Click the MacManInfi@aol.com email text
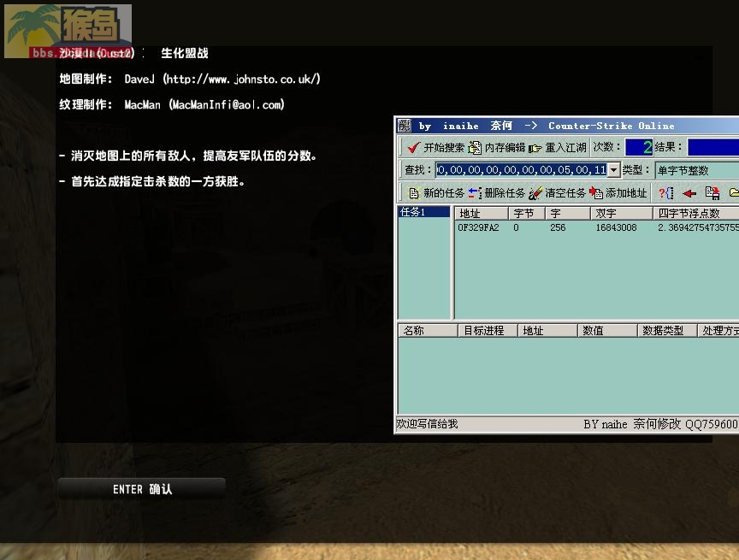This screenshot has width=739, height=560. (227, 104)
